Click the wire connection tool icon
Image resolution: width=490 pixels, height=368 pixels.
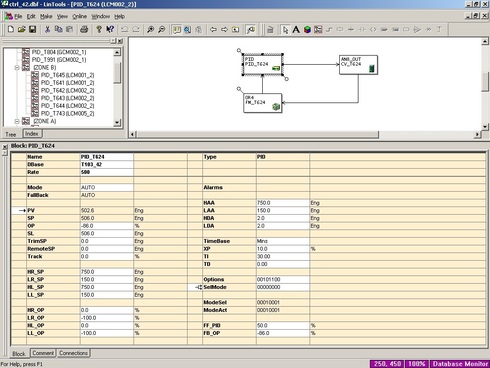(x=329, y=29)
